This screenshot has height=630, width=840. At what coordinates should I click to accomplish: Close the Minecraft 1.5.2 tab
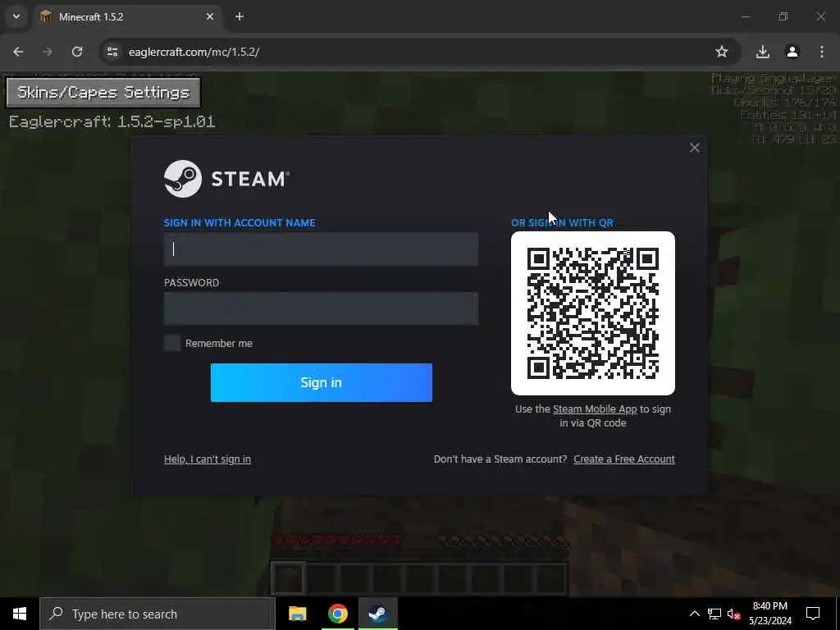[x=210, y=16]
